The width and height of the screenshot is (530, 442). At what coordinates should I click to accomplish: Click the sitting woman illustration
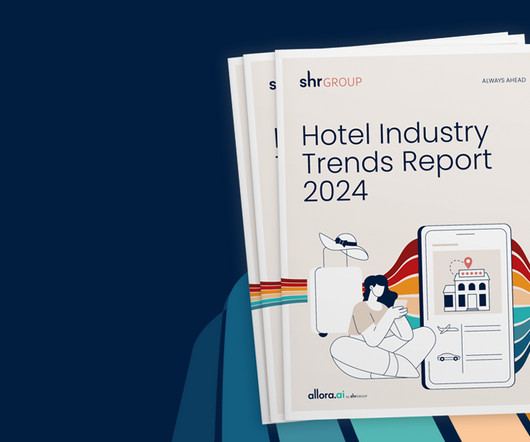[x=382, y=328]
